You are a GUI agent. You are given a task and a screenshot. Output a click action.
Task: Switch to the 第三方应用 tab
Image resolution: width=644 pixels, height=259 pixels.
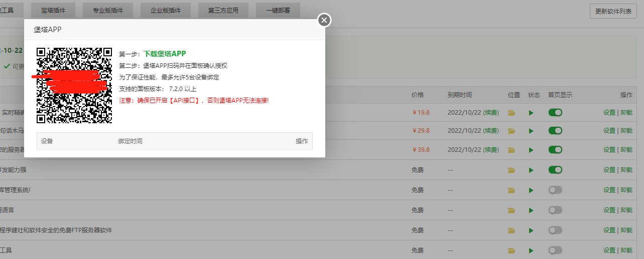[223, 10]
